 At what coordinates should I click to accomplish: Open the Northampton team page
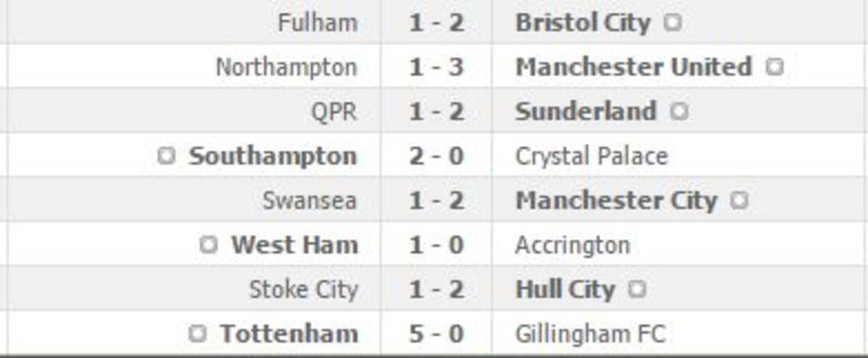click(286, 67)
